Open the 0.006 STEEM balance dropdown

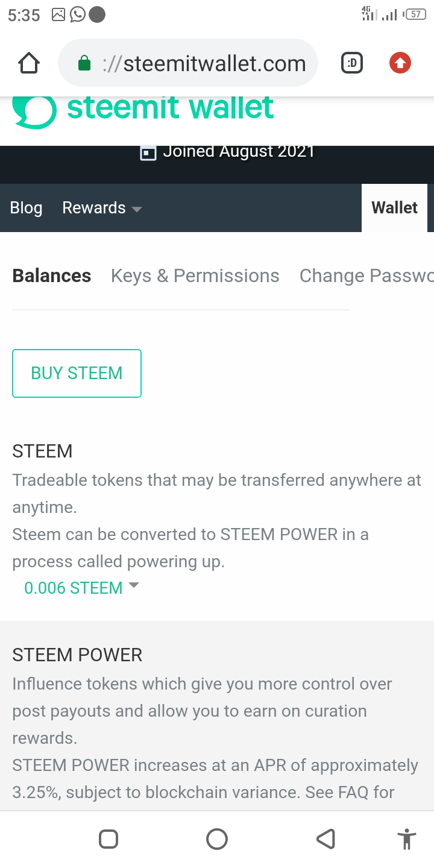81,588
